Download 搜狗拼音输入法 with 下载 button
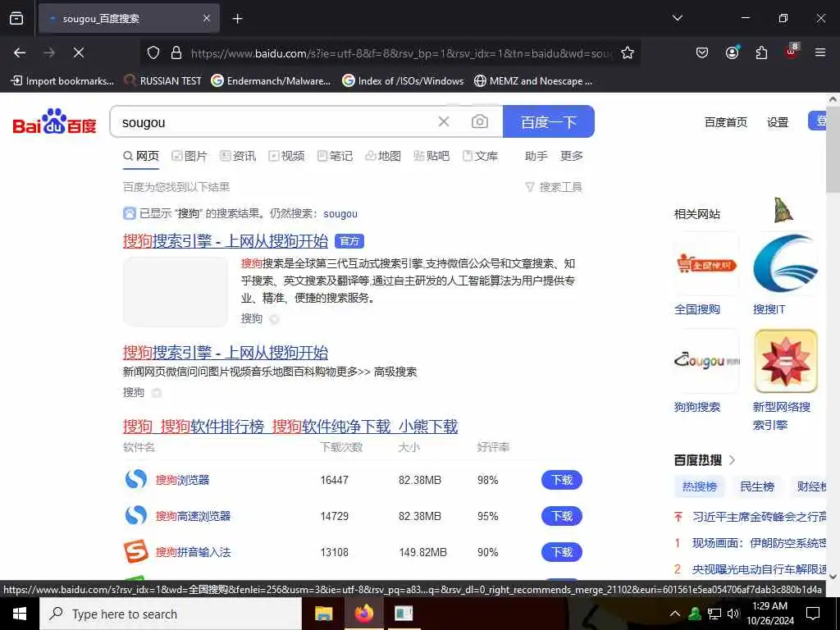 pyautogui.click(x=561, y=552)
